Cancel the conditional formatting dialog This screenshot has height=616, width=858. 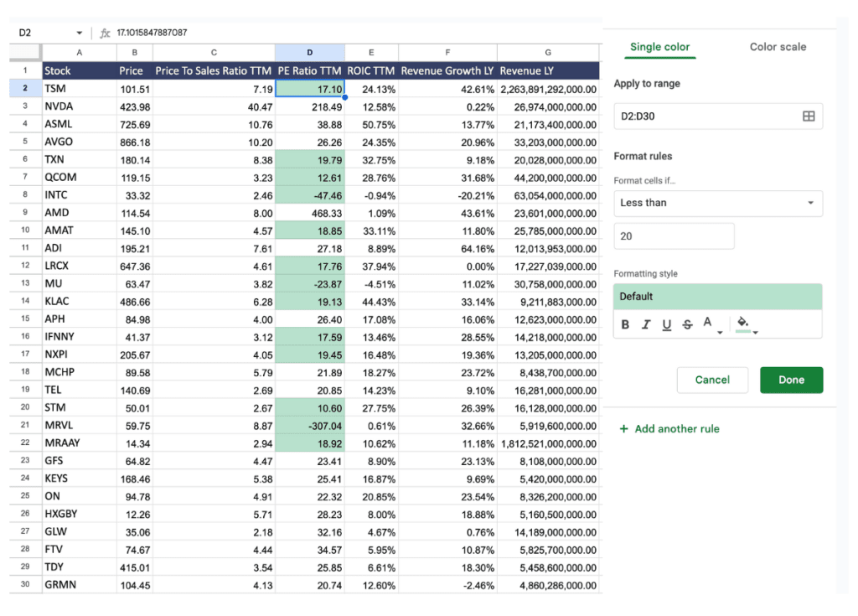coord(712,380)
